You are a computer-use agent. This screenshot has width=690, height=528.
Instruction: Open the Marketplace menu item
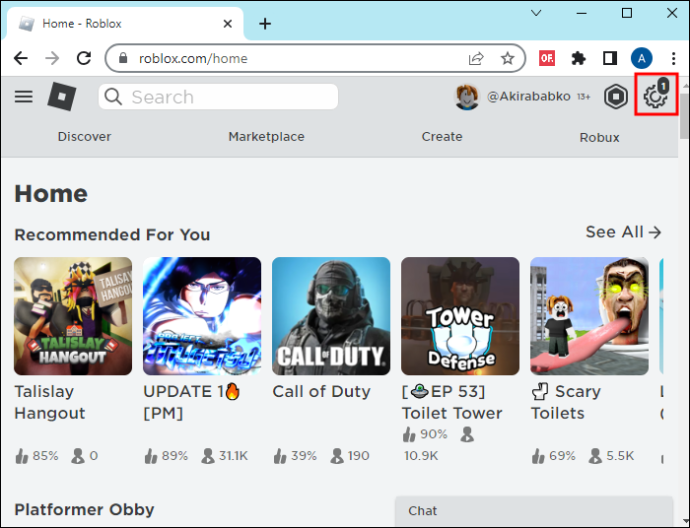pos(266,137)
